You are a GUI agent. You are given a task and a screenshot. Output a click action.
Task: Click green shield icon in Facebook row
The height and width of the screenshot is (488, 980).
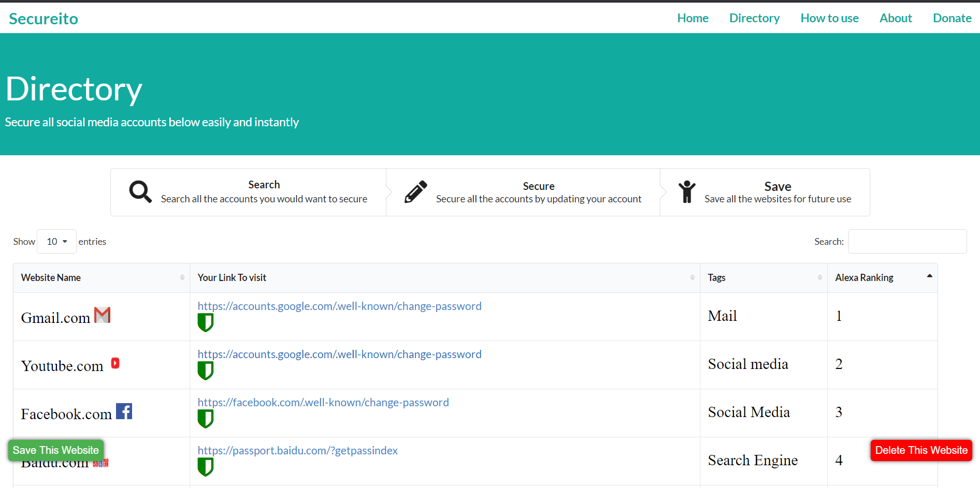(x=206, y=419)
